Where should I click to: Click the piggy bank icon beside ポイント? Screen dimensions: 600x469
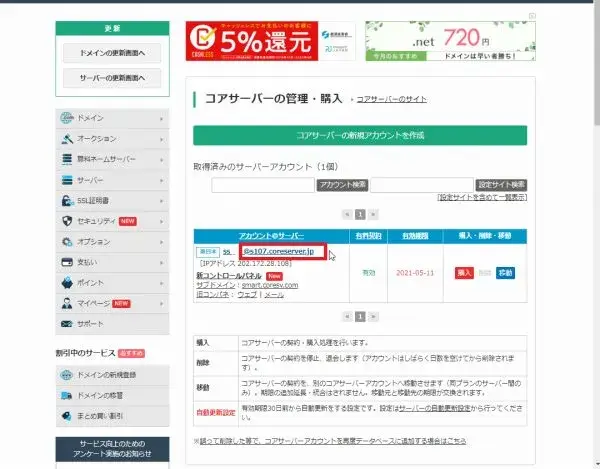coord(67,283)
